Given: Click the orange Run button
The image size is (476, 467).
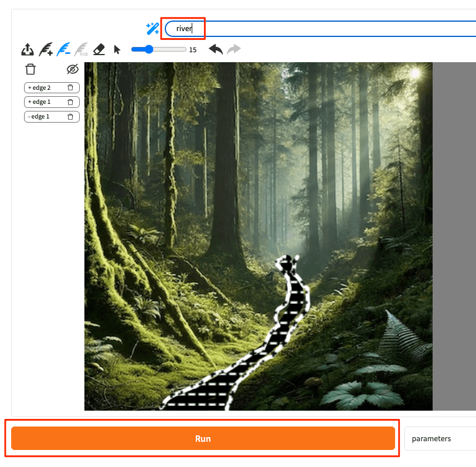Looking at the screenshot, I should pos(203,438).
